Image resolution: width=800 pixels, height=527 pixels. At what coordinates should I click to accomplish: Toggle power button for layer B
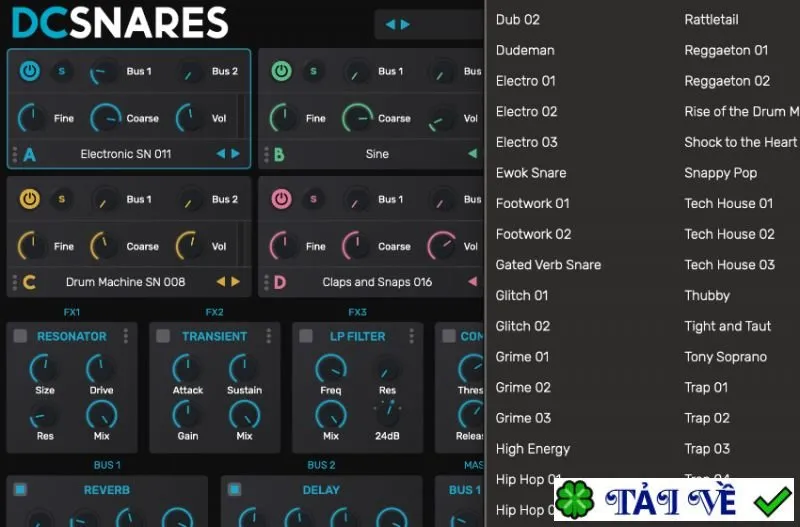pyautogui.click(x=281, y=71)
